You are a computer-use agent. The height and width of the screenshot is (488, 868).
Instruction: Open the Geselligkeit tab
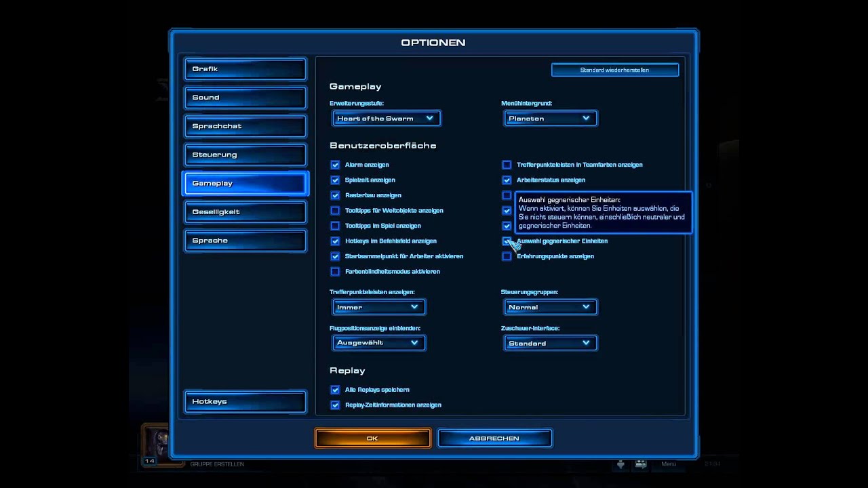pos(245,211)
